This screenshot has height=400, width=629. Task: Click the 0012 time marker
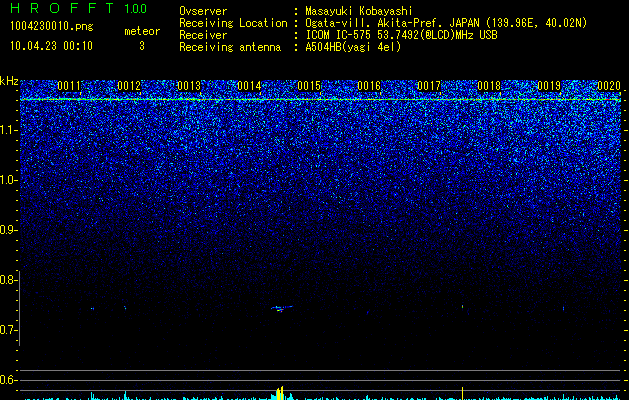point(129,86)
